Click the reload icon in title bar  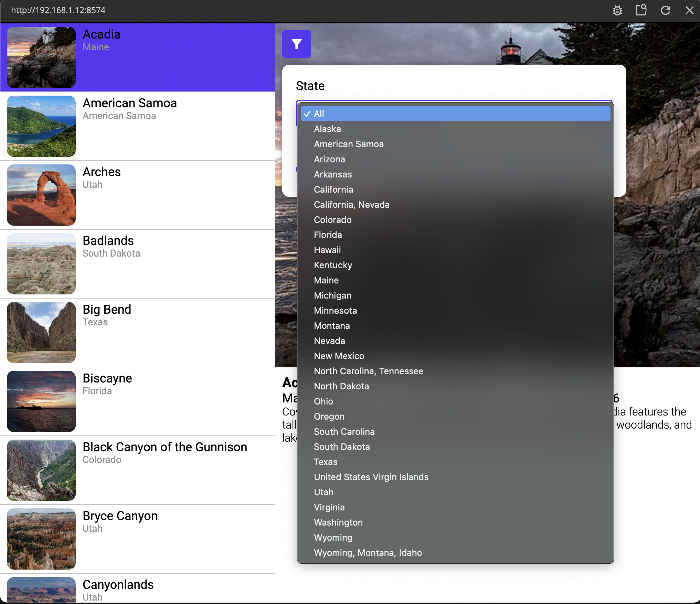point(665,10)
